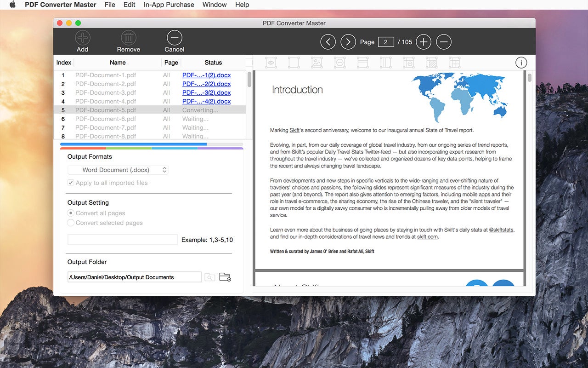
Task: Click the @skiftstats link in the document
Action: 502,230
